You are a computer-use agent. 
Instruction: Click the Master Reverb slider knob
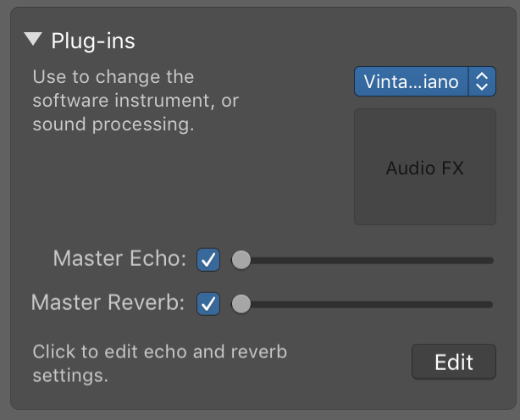[241, 303]
